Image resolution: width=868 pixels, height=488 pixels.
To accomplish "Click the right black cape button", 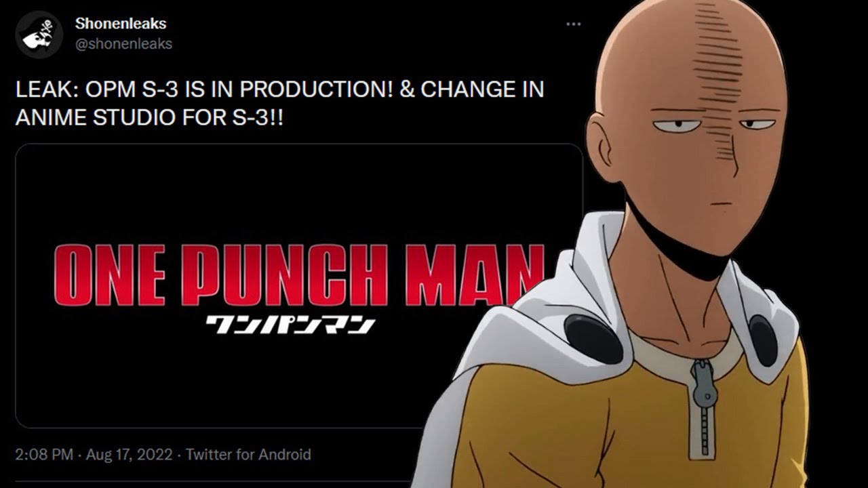I will pyautogui.click(x=763, y=340).
